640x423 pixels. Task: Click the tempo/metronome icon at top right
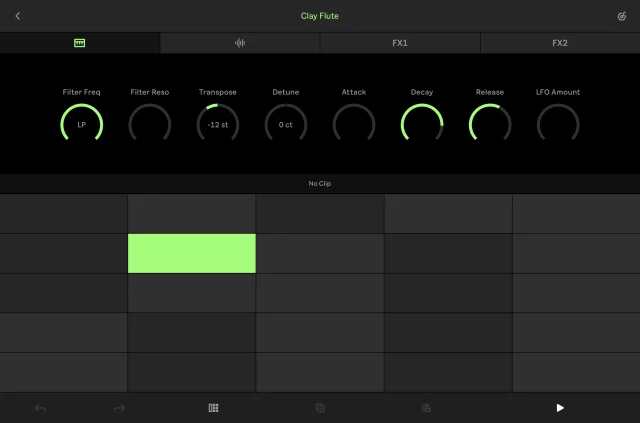[x=622, y=16]
